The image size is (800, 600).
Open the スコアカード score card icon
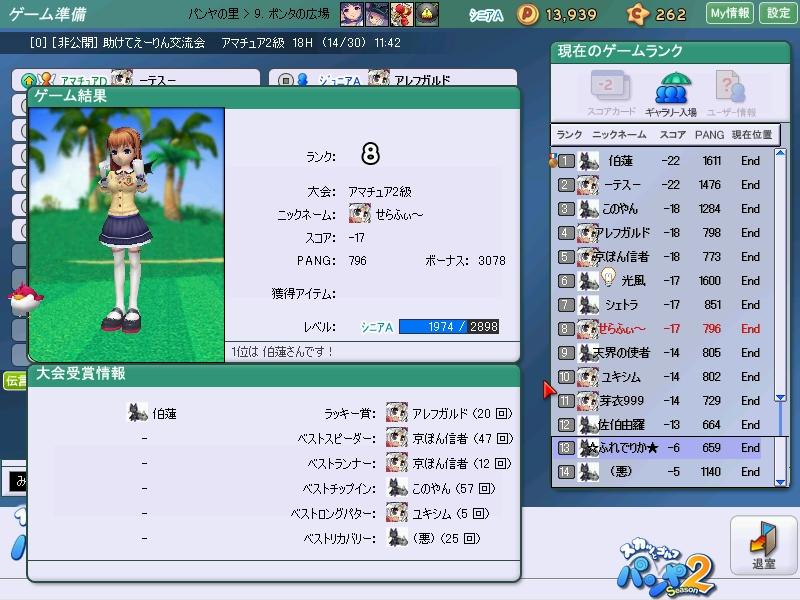611,94
